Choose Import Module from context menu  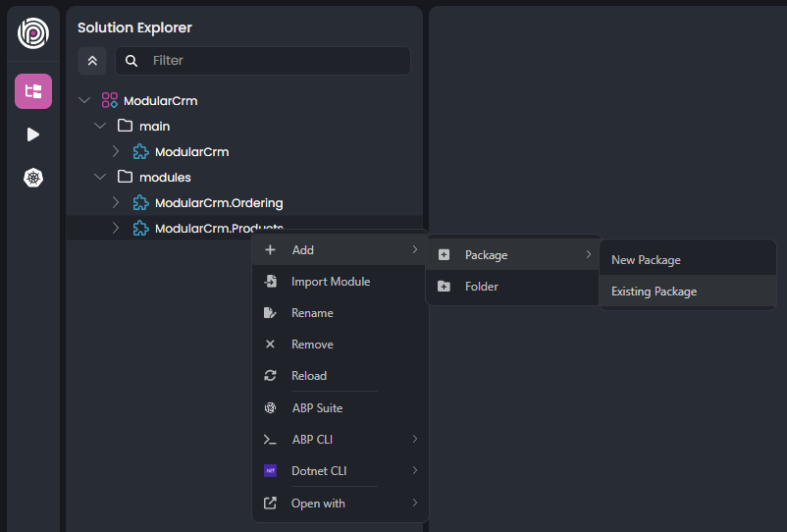click(340, 282)
